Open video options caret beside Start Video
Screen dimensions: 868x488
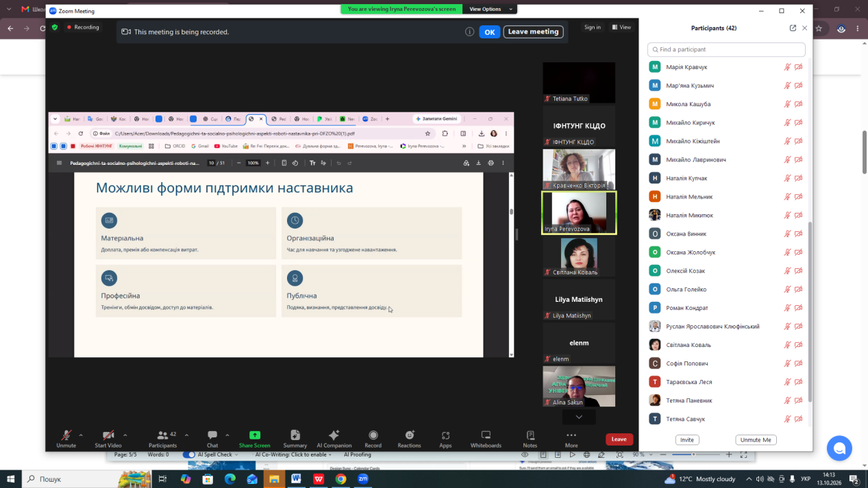pyautogui.click(x=125, y=435)
